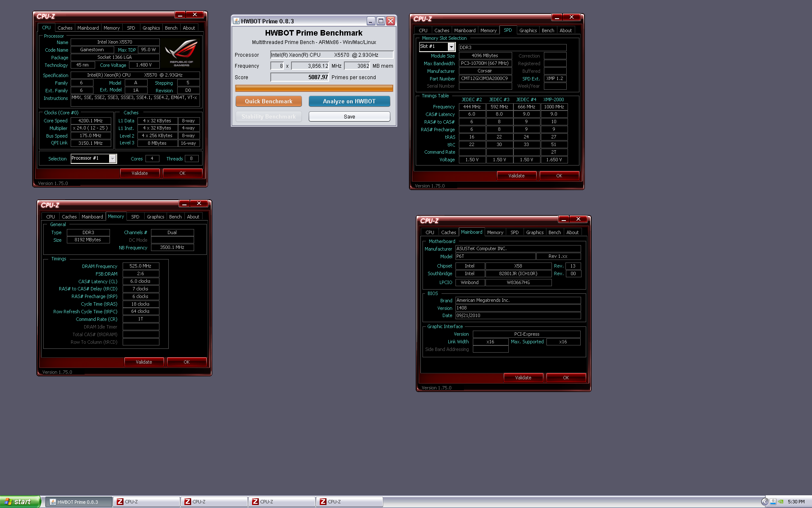Activate the second CPU-Z taskbar button
This screenshot has width=812, height=508.
[x=214, y=502]
